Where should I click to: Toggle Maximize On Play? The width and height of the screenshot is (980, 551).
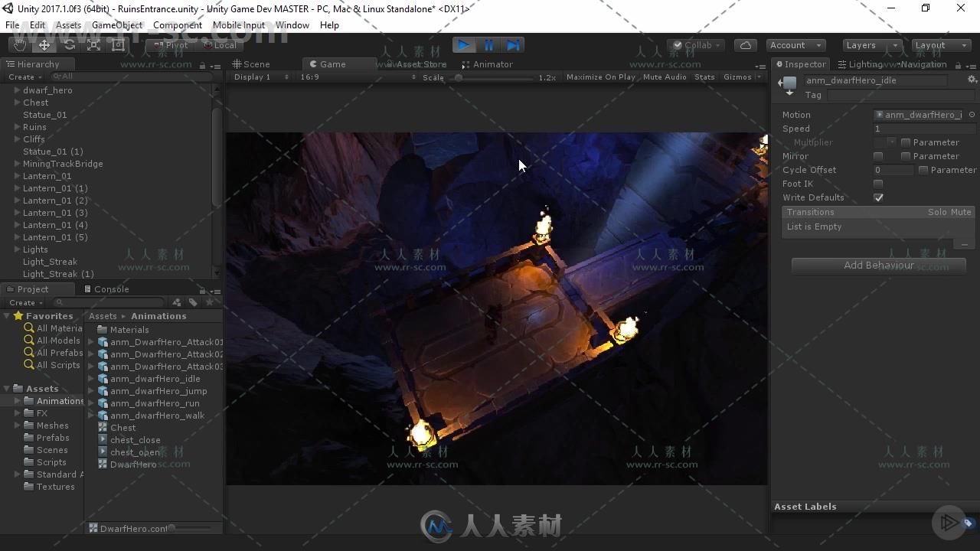click(601, 77)
